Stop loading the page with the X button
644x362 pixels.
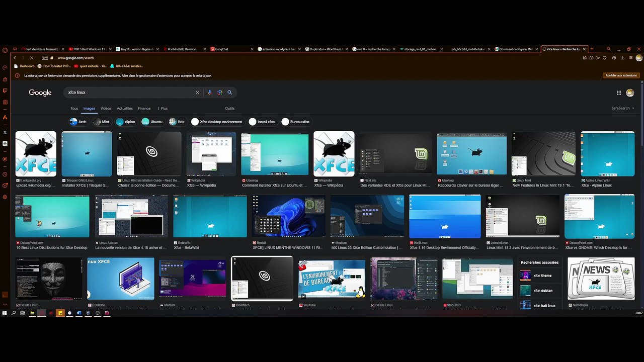[31, 58]
